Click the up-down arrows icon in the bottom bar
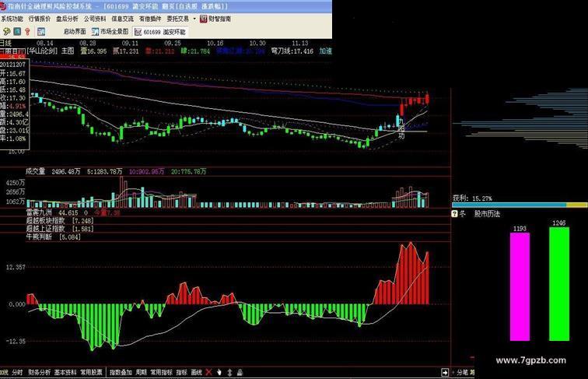Image resolution: width=588 pixels, height=379 pixels. tap(229, 372)
